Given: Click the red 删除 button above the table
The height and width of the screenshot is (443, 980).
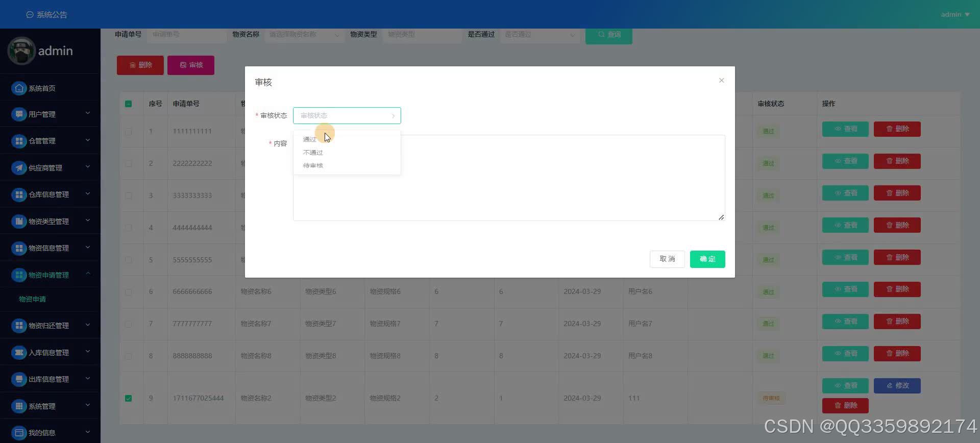Looking at the screenshot, I should [x=140, y=65].
